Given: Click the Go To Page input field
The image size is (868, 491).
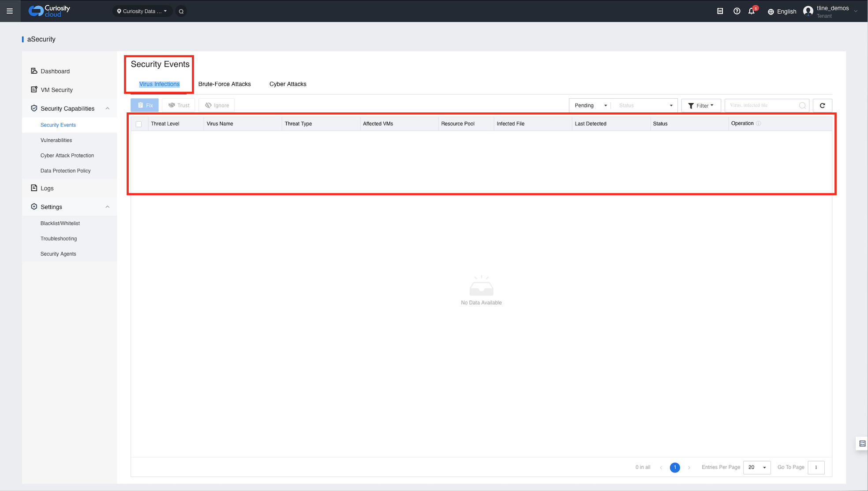Looking at the screenshot, I should [x=816, y=467].
